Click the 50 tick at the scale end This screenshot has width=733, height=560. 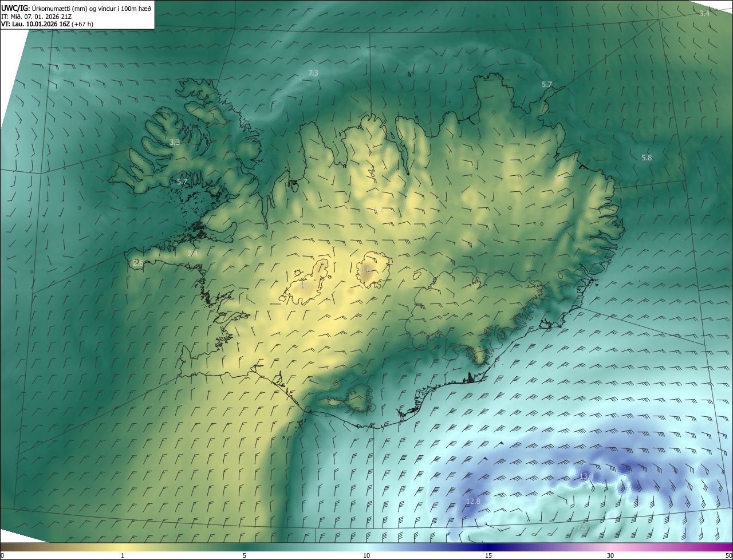(728, 555)
